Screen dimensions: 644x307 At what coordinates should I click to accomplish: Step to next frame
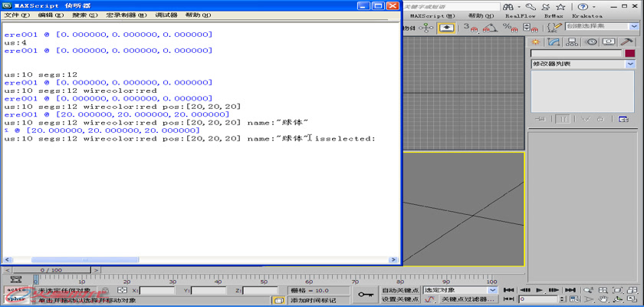pyautogui.click(x=554, y=290)
